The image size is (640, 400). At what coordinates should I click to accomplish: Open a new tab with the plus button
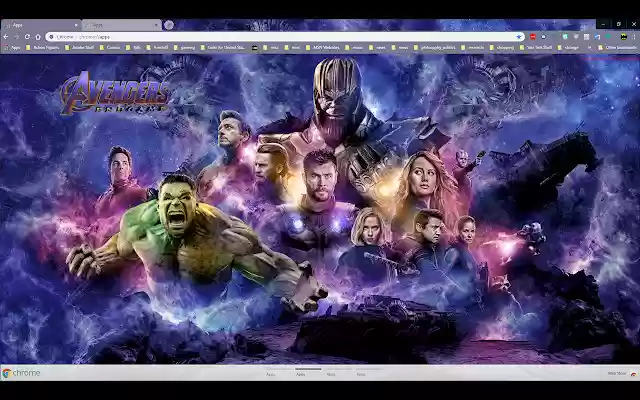click(x=169, y=25)
